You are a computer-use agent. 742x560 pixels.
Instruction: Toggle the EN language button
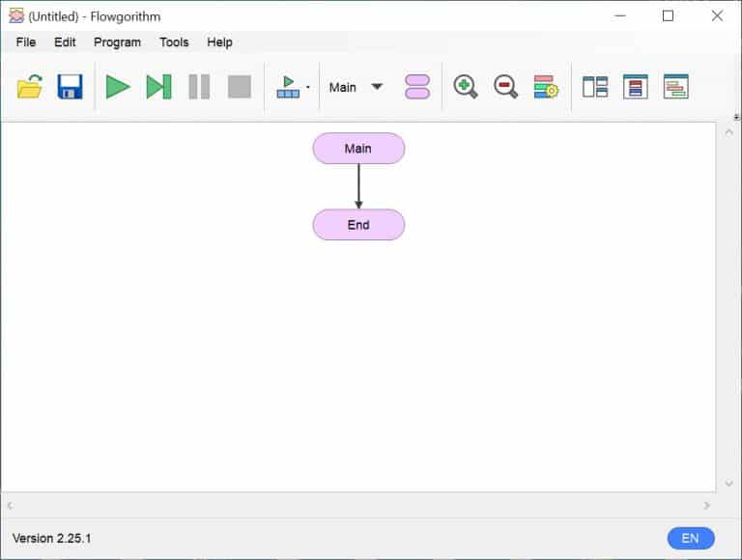click(x=691, y=538)
